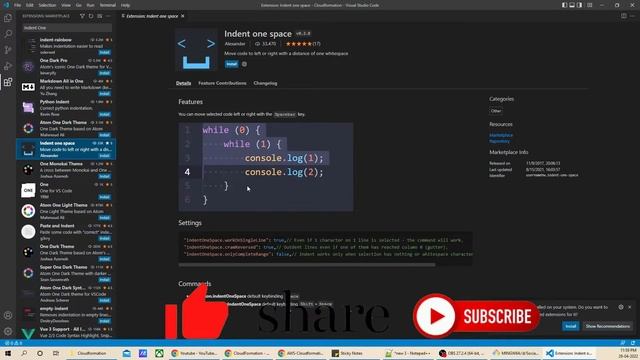Click the extensions search box

[67, 28]
